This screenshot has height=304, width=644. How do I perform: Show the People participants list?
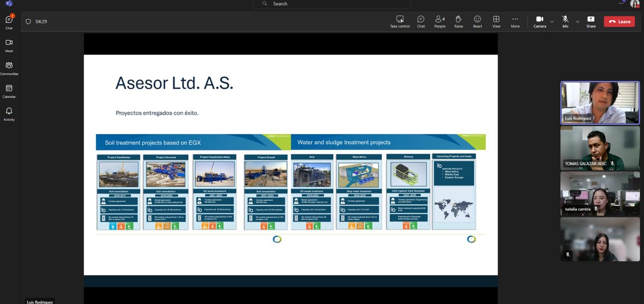(440, 21)
